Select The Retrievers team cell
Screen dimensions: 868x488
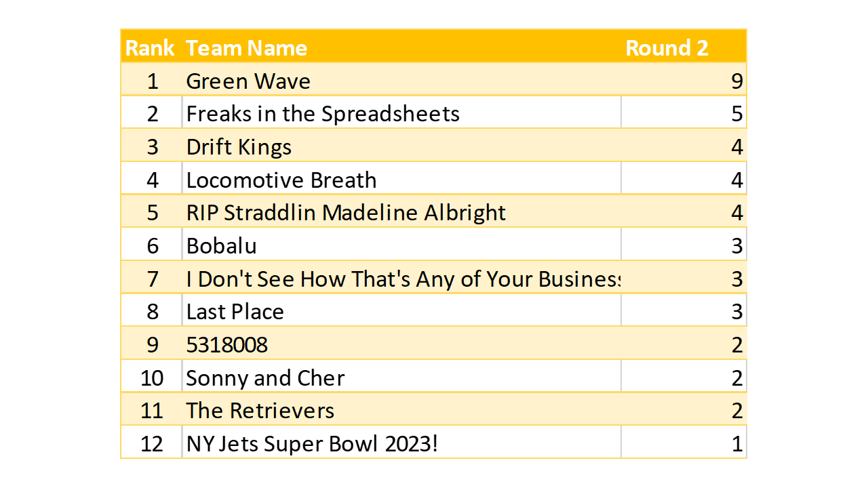tap(260, 411)
